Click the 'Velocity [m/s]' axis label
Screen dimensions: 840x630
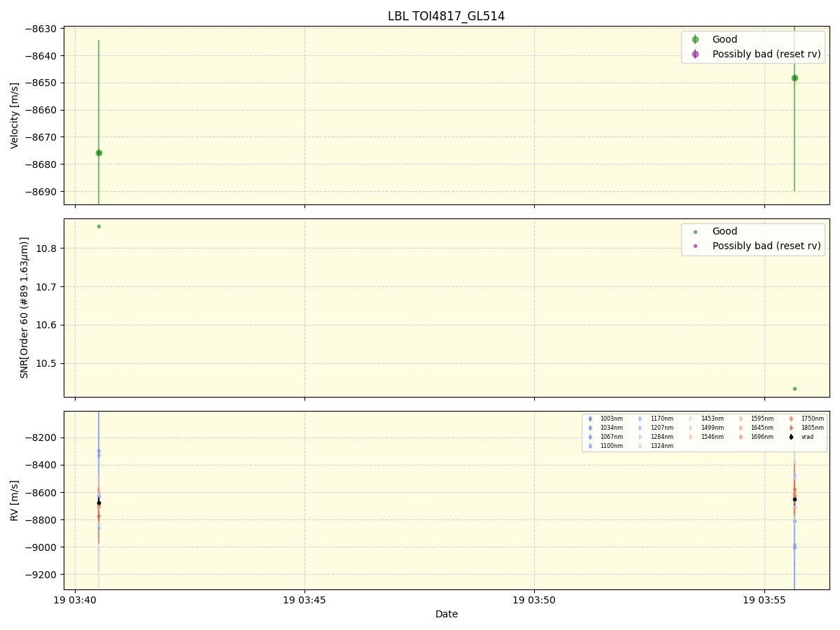click(x=15, y=115)
